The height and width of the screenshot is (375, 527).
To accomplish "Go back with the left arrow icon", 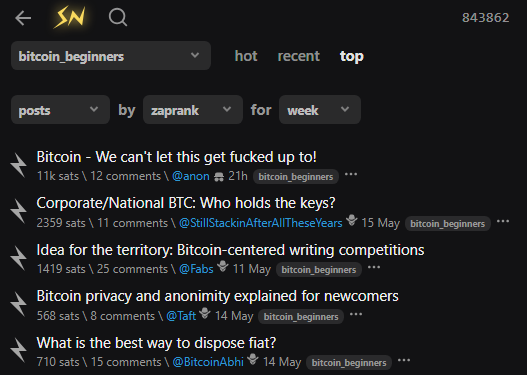I will click(x=23, y=18).
